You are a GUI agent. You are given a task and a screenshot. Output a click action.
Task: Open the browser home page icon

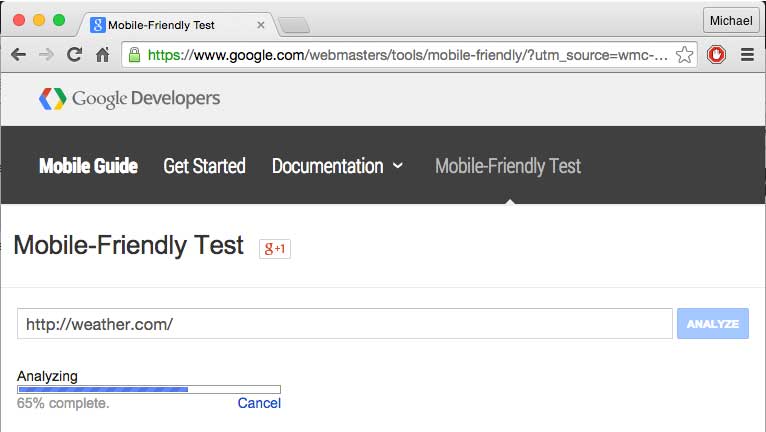(x=103, y=54)
